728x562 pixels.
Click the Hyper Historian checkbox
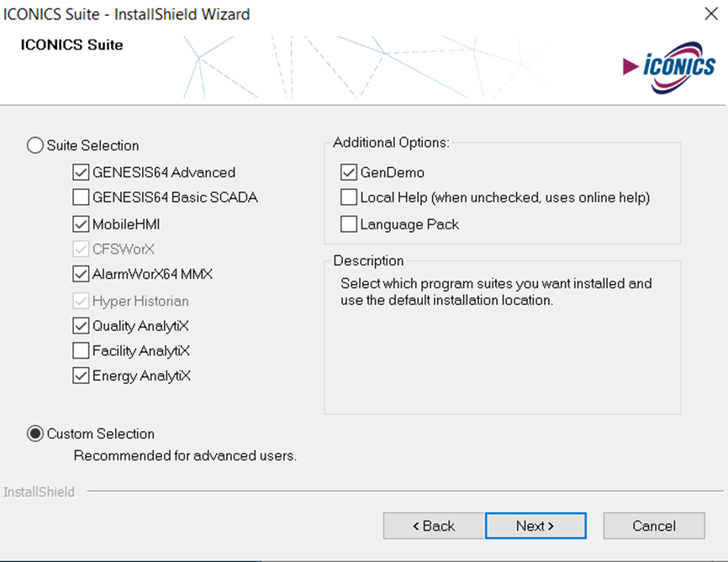[x=81, y=302]
